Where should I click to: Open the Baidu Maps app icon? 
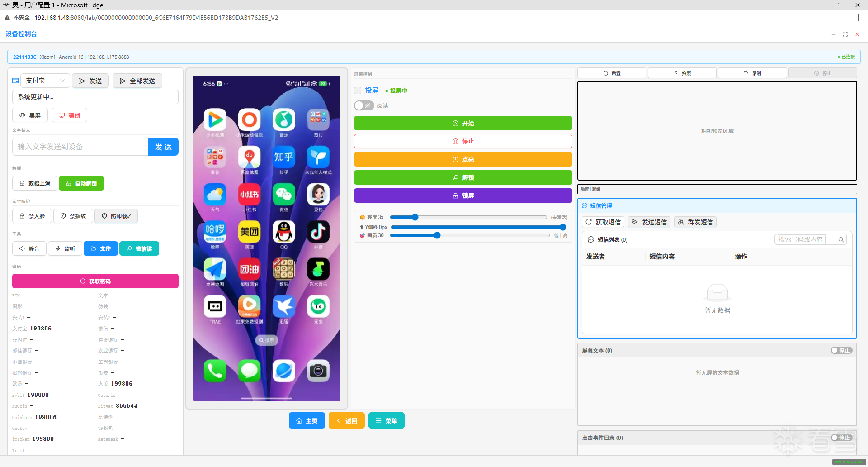coord(250,157)
